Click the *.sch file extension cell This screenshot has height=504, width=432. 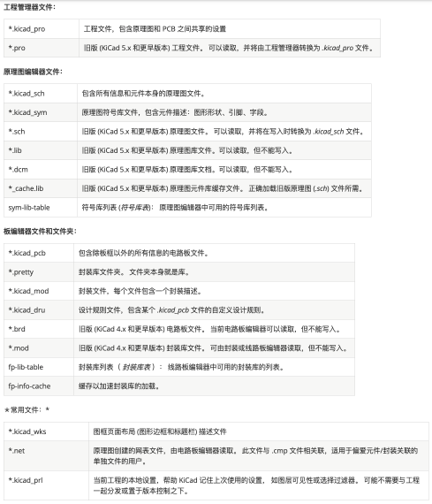pos(41,132)
